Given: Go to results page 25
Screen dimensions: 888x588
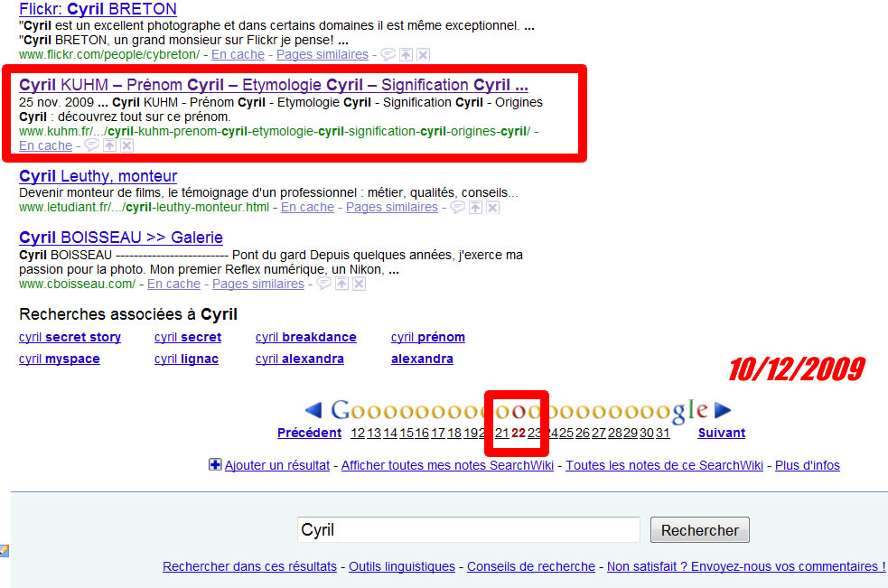Looking at the screenshot, I should coord(566,433).
